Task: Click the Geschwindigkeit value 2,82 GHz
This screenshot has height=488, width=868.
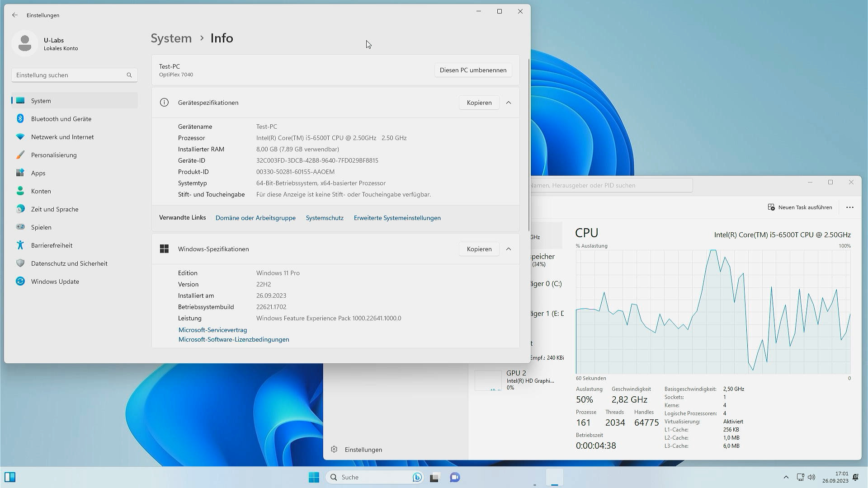Action: [x=629, y=399]
